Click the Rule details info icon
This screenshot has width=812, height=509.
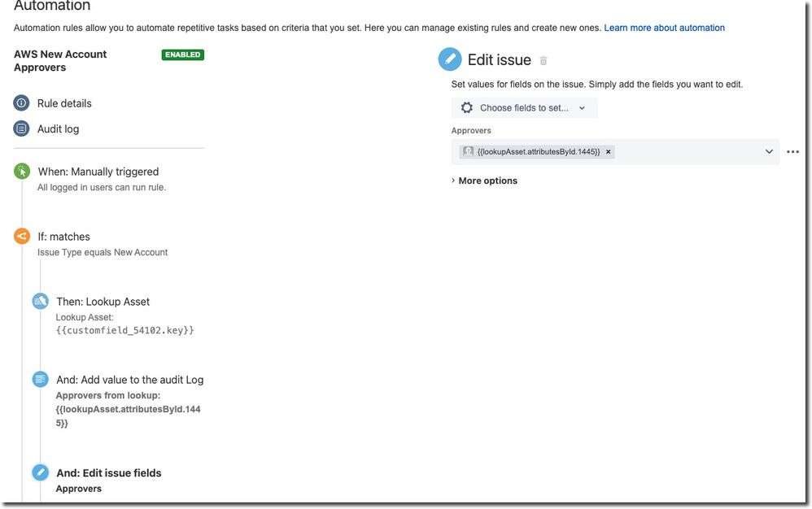click(21, 103)
